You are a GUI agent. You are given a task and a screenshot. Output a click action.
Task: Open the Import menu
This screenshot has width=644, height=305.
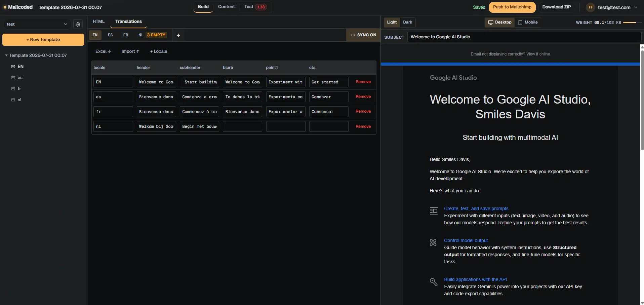130,51
